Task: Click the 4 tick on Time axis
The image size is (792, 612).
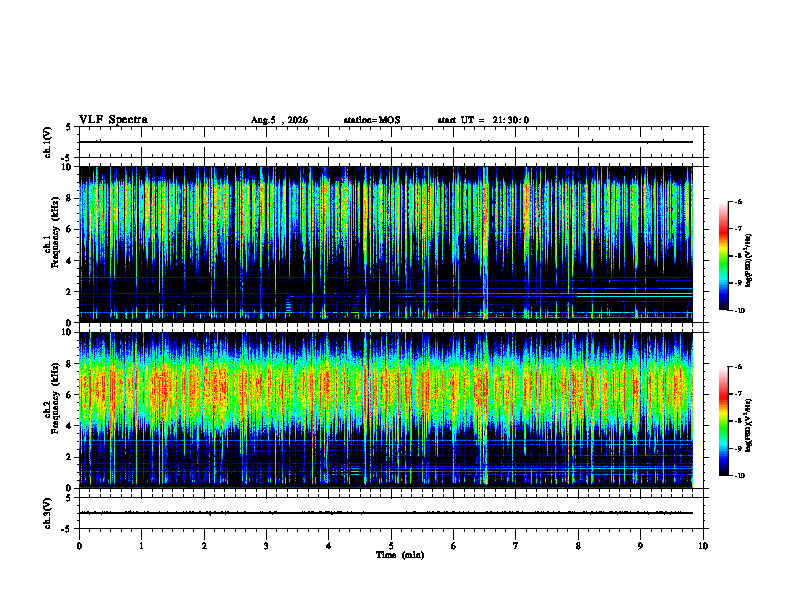Action: [x=329, y=546]
